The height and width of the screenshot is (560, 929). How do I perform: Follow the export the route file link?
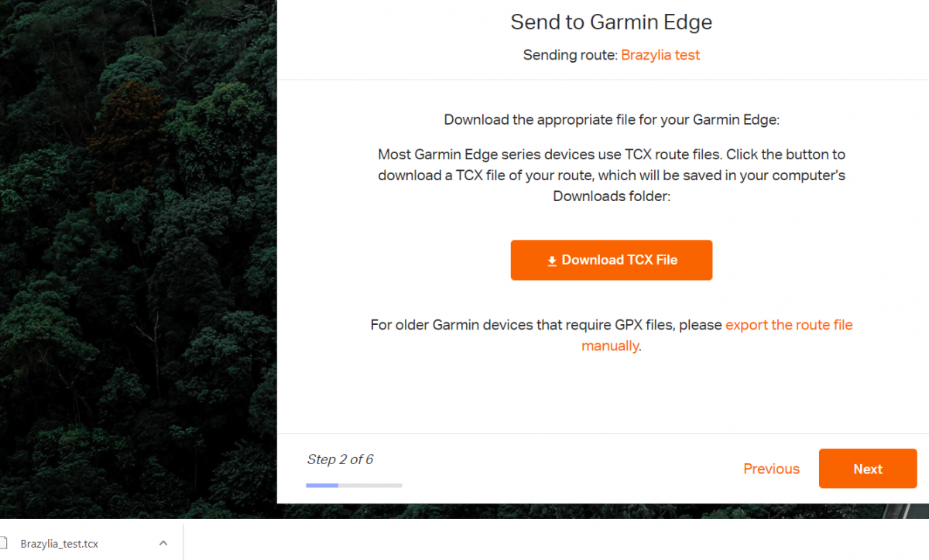coord(789,325)
